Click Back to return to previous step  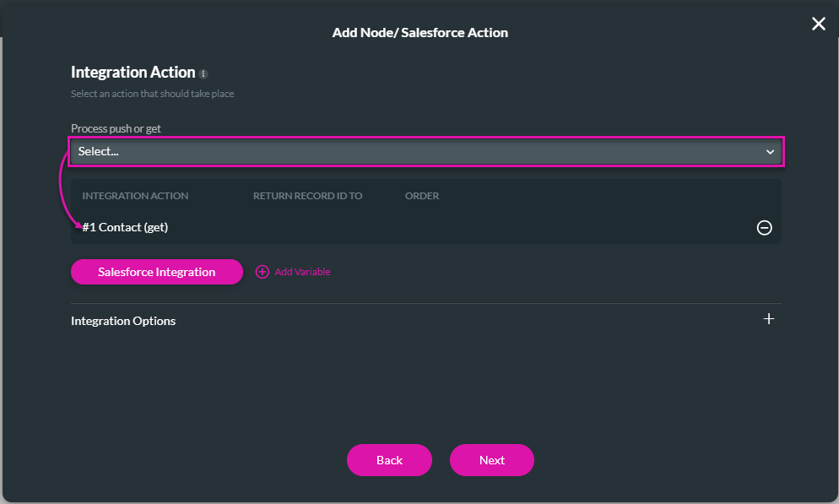[389, 460]
